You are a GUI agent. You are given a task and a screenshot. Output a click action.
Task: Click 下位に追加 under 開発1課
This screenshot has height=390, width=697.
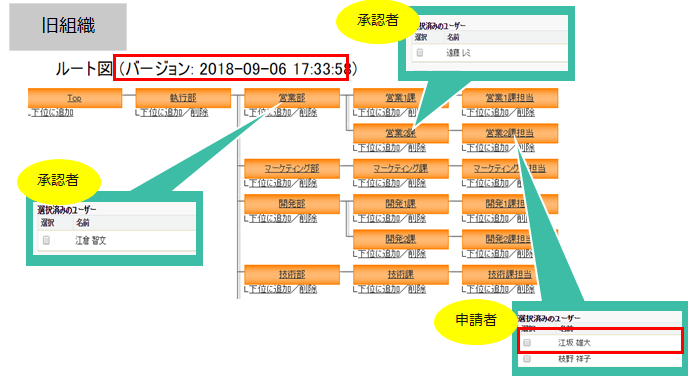(x=379, y=218)
